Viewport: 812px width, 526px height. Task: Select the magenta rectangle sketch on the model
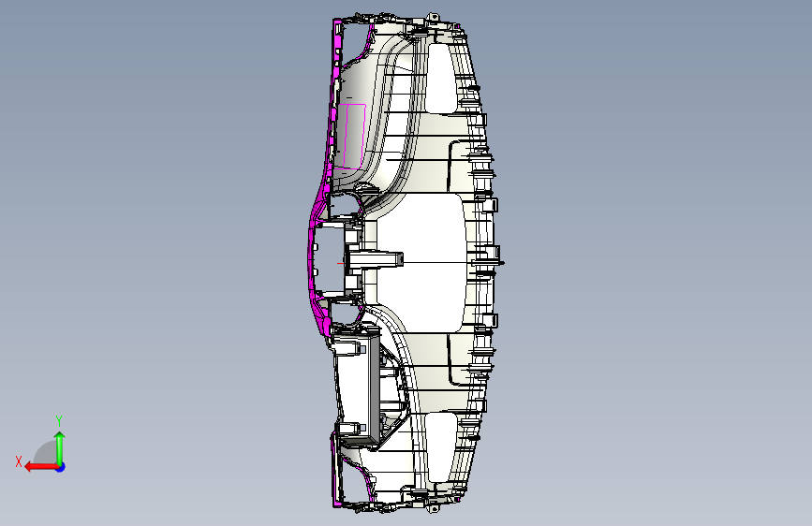[x=350, y=136]
